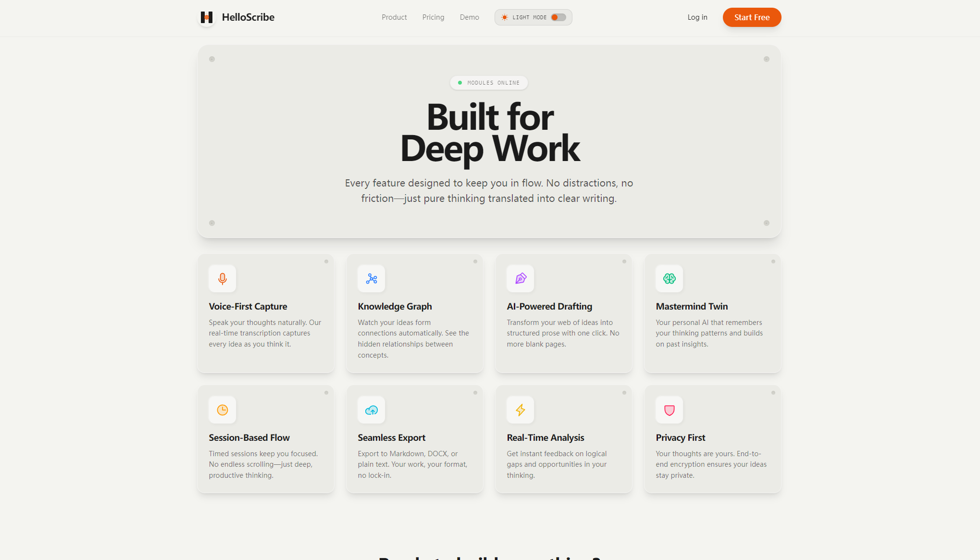The height and width of the screenshot is (560, 980).
Task: Go to the Pricing page
Action: coord(433,17)
